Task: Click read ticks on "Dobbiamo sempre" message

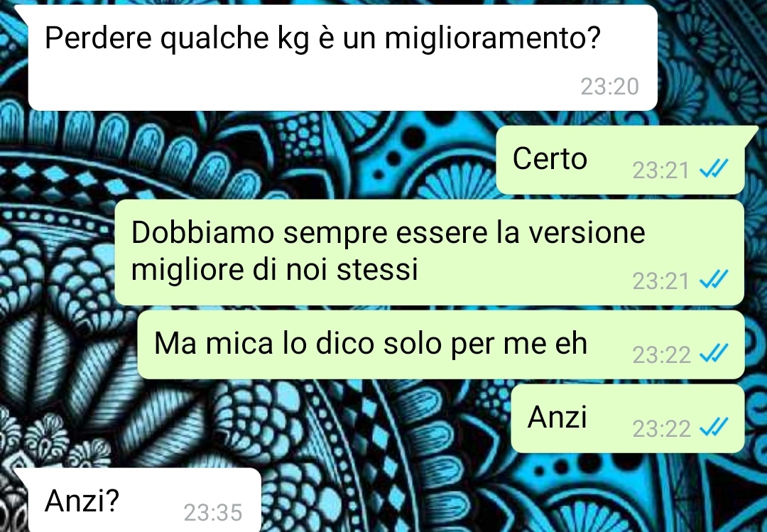Action: [x=714, y=279]
